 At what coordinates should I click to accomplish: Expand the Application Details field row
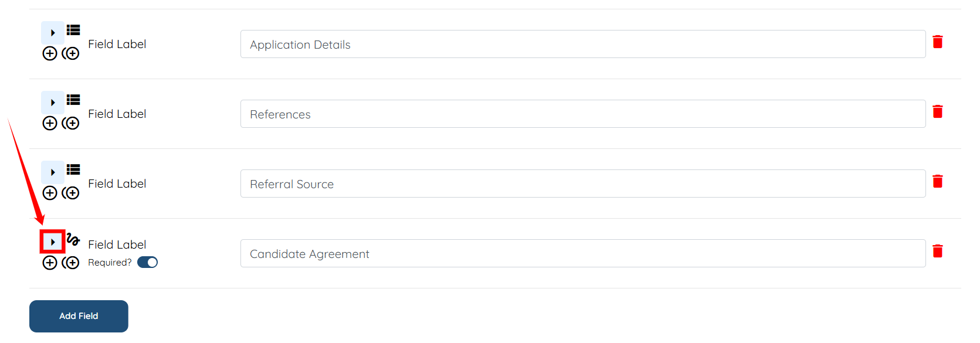[53, 33]
